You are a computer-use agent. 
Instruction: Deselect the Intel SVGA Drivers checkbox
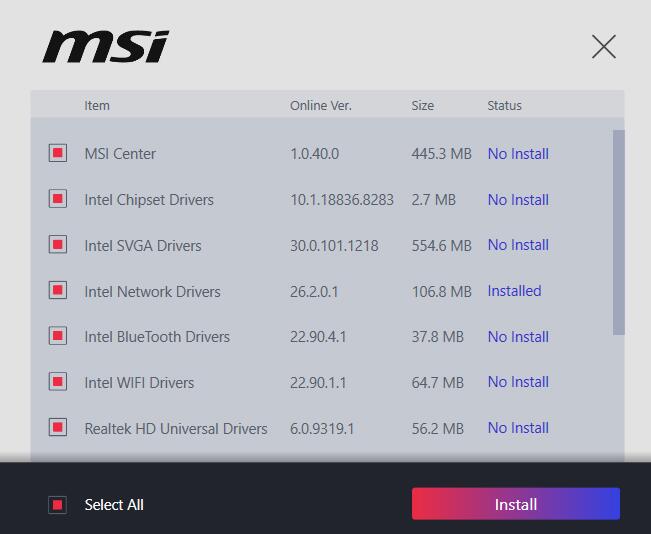pyautogui.click(x=58, y=245)
